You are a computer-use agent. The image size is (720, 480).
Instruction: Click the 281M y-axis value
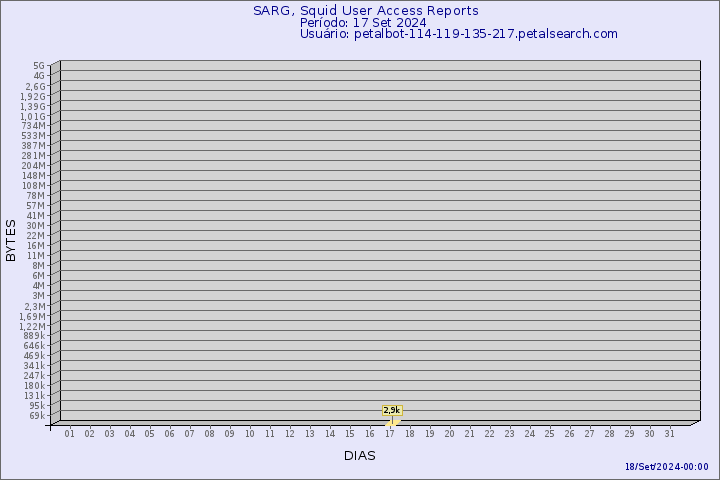point(34,156)
